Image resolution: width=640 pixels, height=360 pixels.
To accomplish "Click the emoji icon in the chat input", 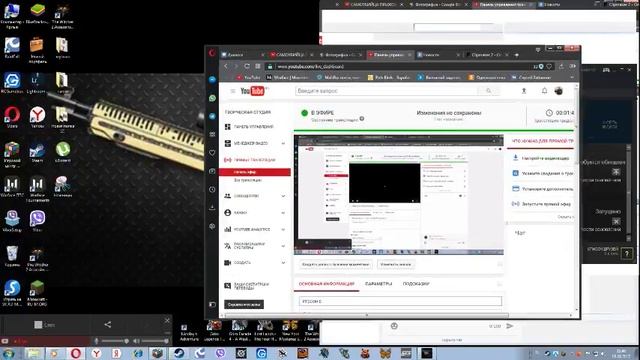I will 394,326.
